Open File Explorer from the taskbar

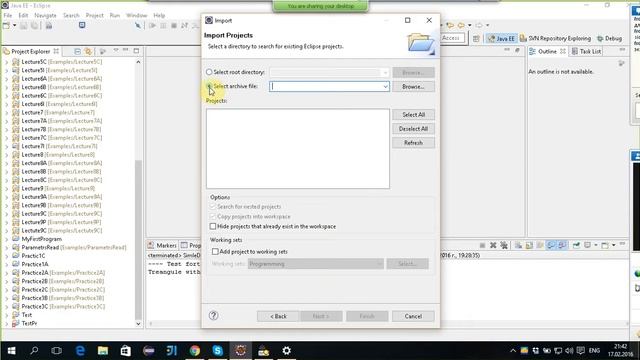click(x=103, y=351)
